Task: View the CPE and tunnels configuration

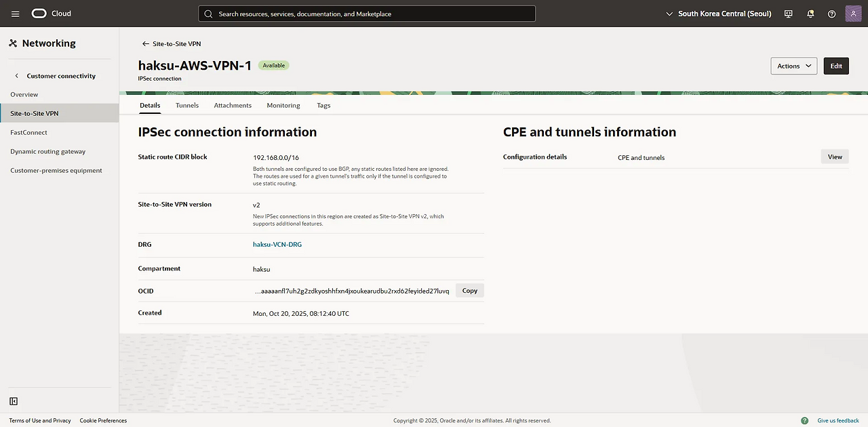Action: point(835,157)
